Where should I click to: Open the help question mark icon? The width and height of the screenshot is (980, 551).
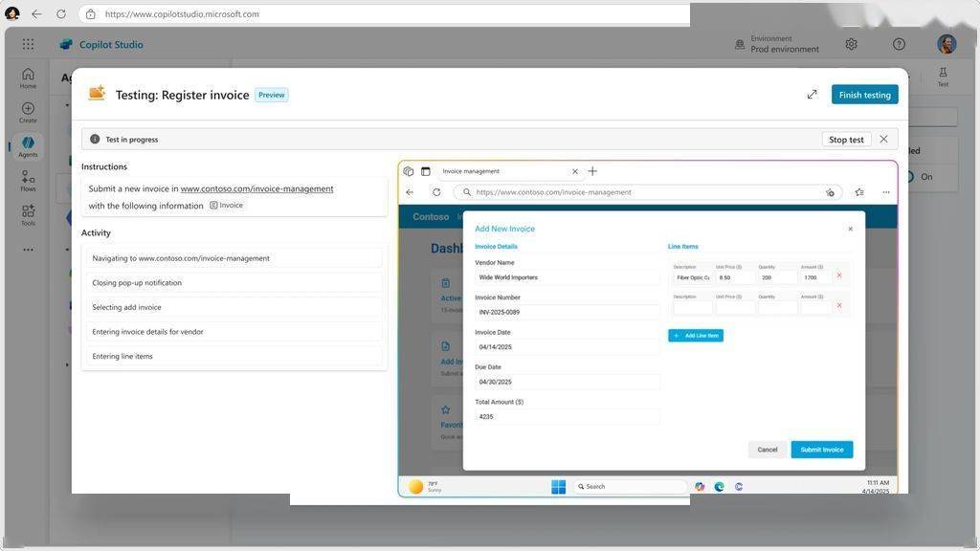899,44
